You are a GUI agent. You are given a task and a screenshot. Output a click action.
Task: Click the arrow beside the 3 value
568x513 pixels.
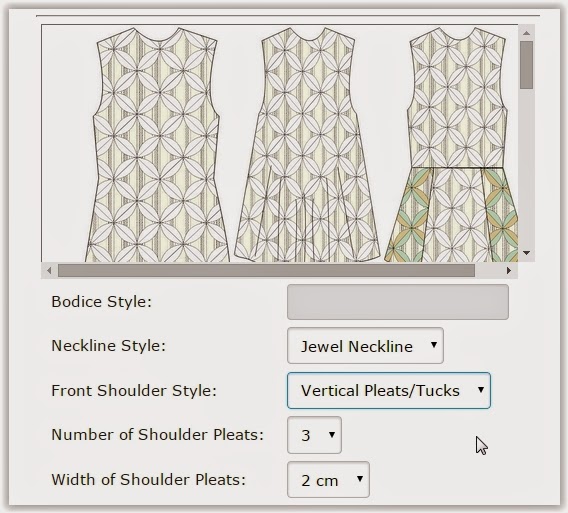(x=332, y=434)
